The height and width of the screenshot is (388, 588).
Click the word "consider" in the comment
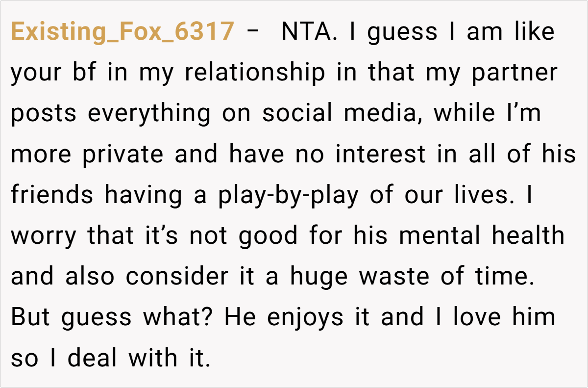(x=177, y=277)
